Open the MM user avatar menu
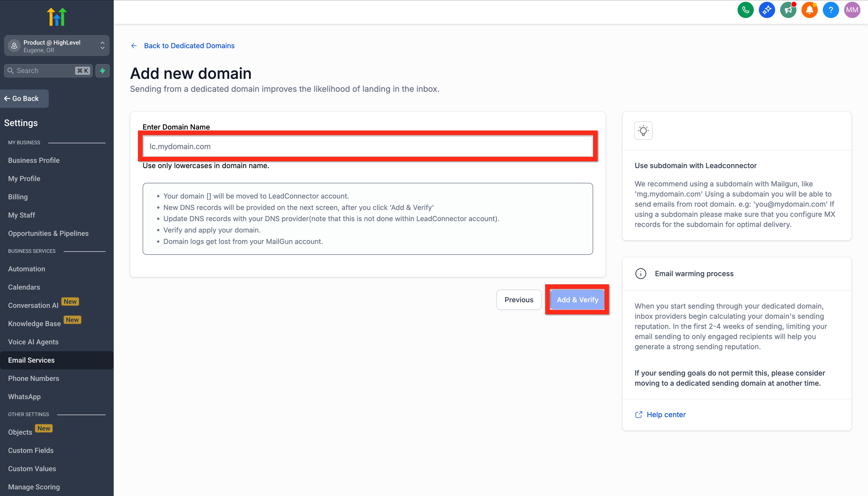The image size is (868, 496). click(x=852, y=10)
